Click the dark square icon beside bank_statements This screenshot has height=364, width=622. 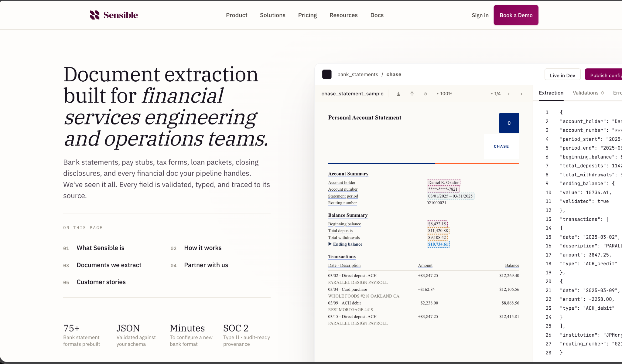[x=327, y=74]
